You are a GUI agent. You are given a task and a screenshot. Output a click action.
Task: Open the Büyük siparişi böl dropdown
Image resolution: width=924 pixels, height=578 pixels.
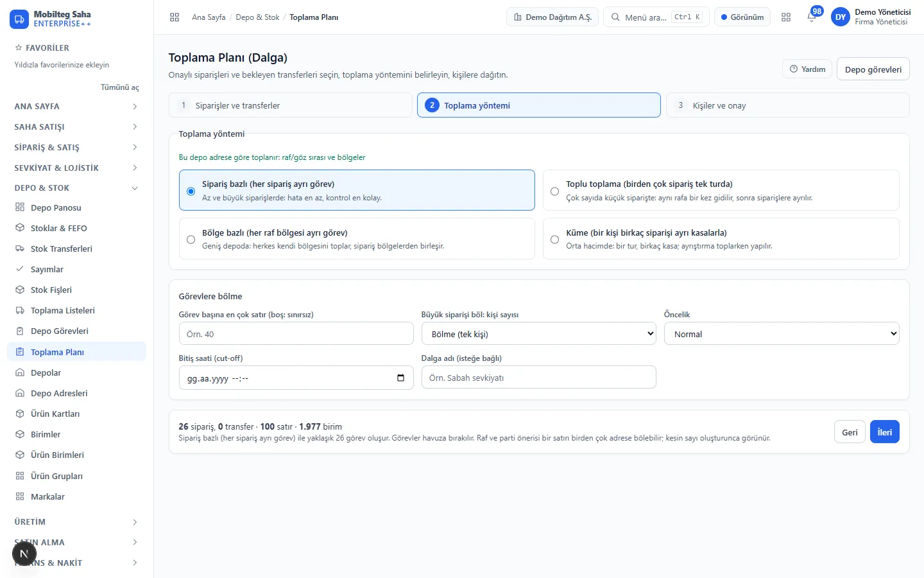[x=538, y=334]
